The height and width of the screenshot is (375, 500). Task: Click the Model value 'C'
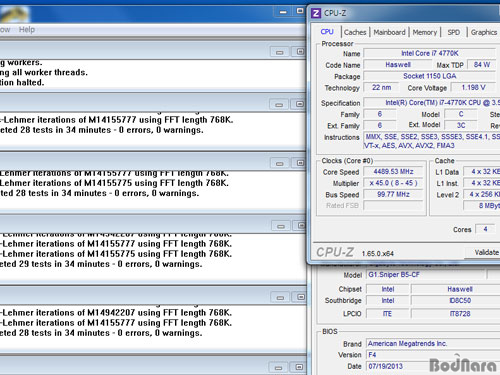461,114
